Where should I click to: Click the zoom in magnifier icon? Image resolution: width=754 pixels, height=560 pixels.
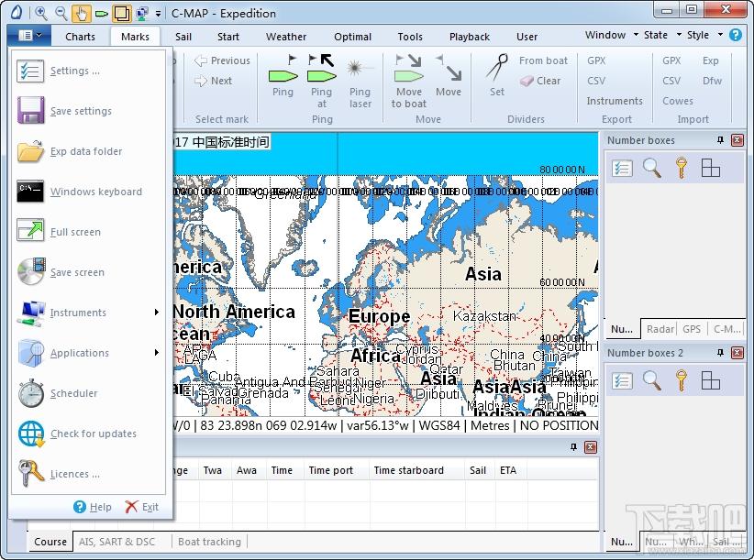point(41,13)
